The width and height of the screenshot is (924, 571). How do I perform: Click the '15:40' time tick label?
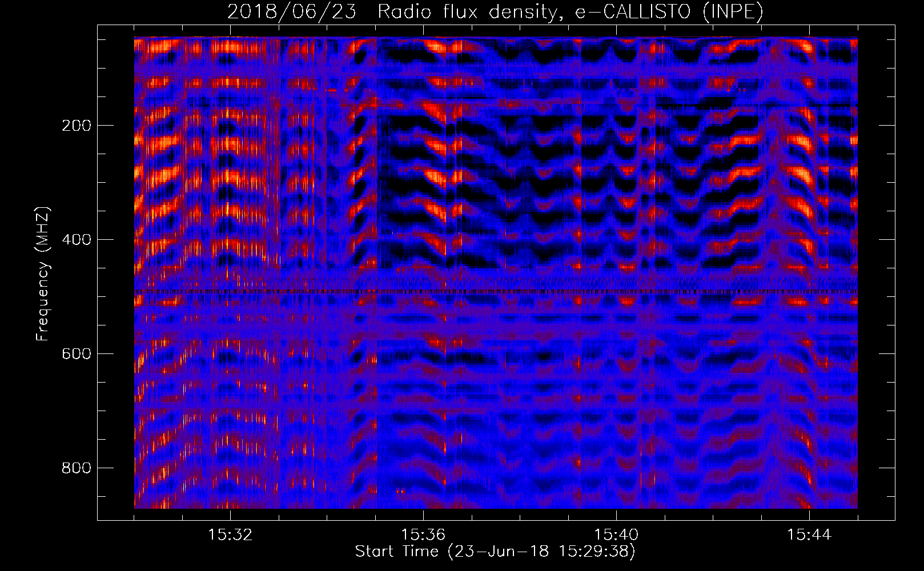coord(616,535)
